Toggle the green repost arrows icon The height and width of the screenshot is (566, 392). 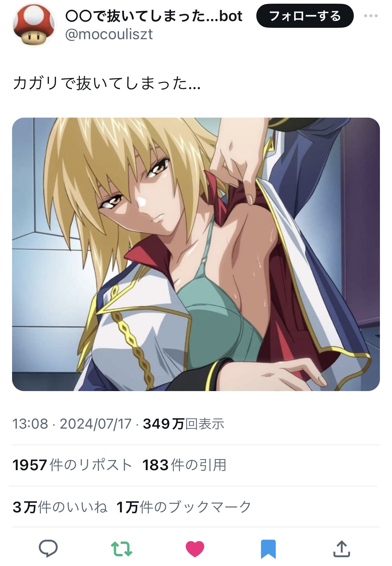tap(122, 549)
